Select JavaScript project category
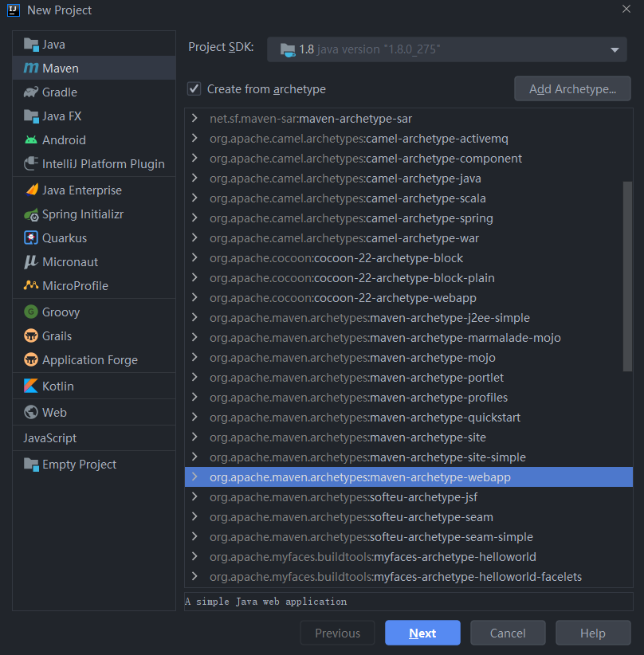 pos(94,437)
